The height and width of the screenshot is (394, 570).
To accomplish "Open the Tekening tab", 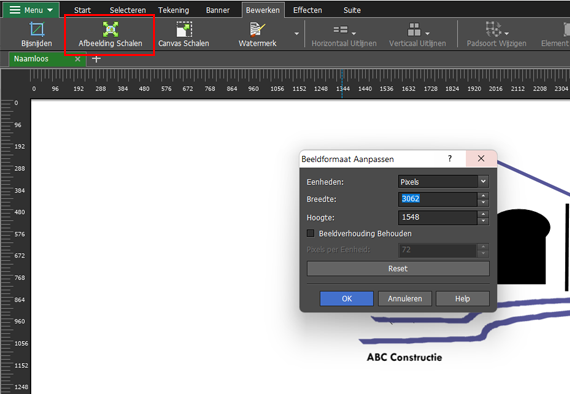I will pos(173,10).
